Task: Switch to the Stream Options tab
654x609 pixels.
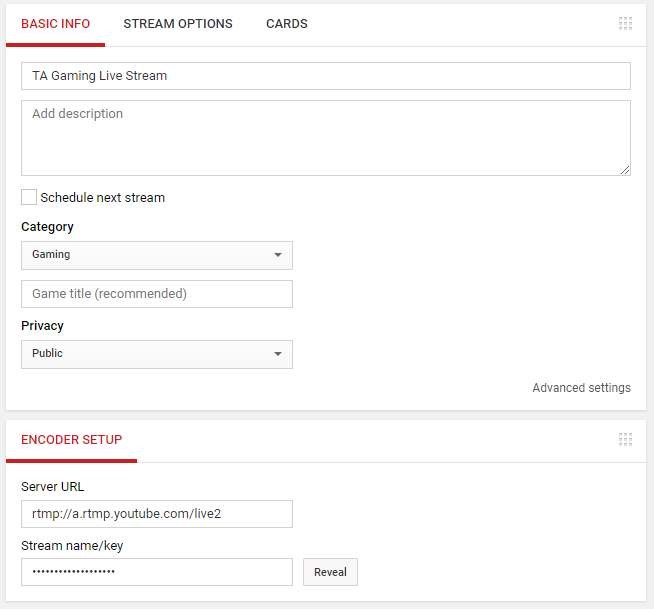Action: coord(178,24)
